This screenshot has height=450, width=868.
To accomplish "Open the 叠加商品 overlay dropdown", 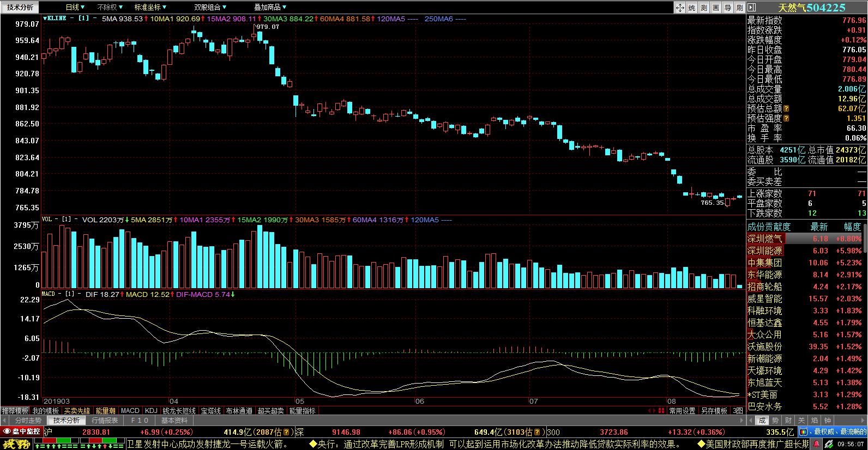I will click(270, 7).
